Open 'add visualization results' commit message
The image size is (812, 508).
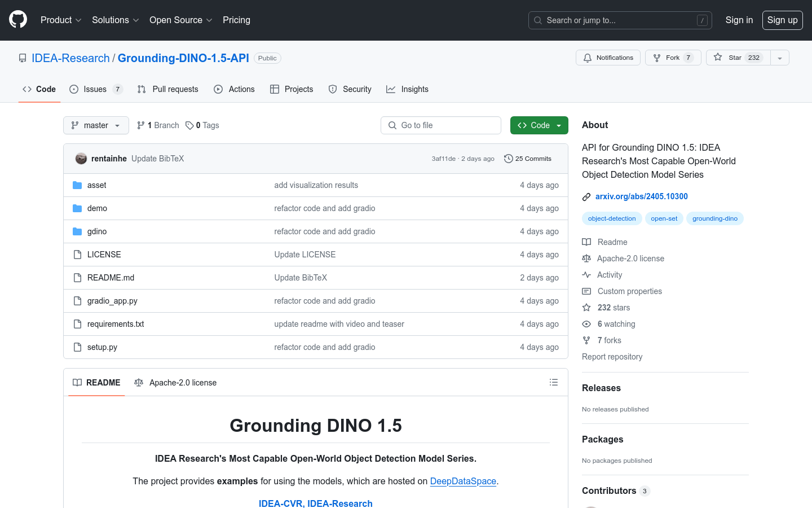[x=316, y=185]
